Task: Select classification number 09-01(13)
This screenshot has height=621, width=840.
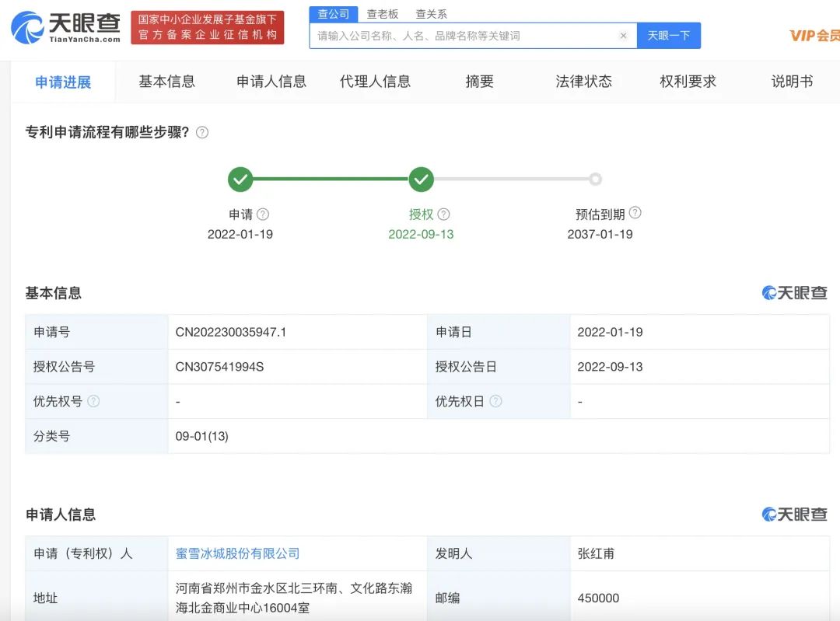Action: pyautogui.click(x=202, y=436)
